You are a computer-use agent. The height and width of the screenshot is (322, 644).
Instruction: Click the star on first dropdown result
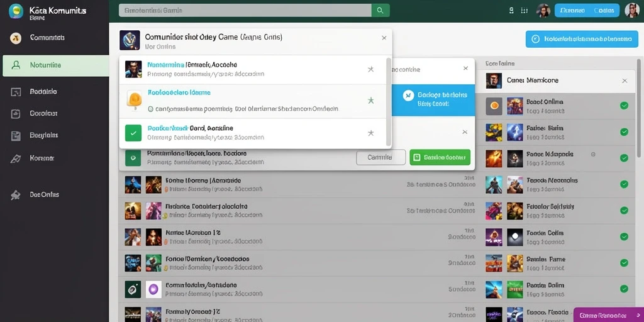(370, 69)
